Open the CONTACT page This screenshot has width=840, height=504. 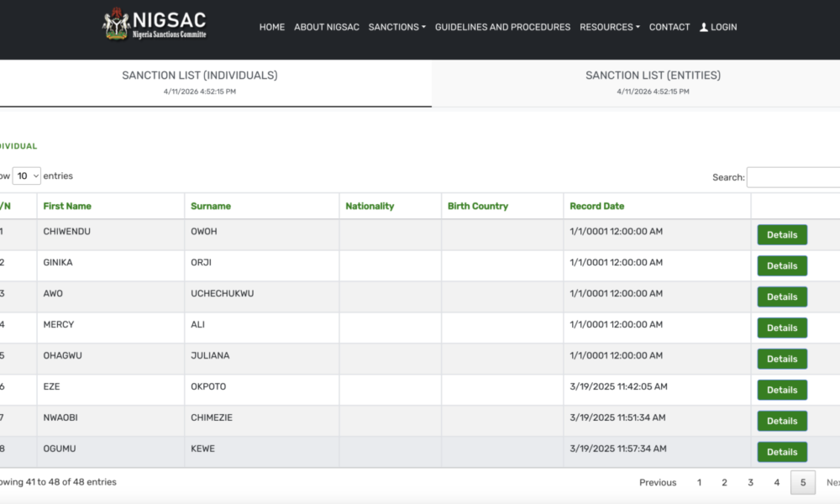pyautogui.click(x=669, y=27)
